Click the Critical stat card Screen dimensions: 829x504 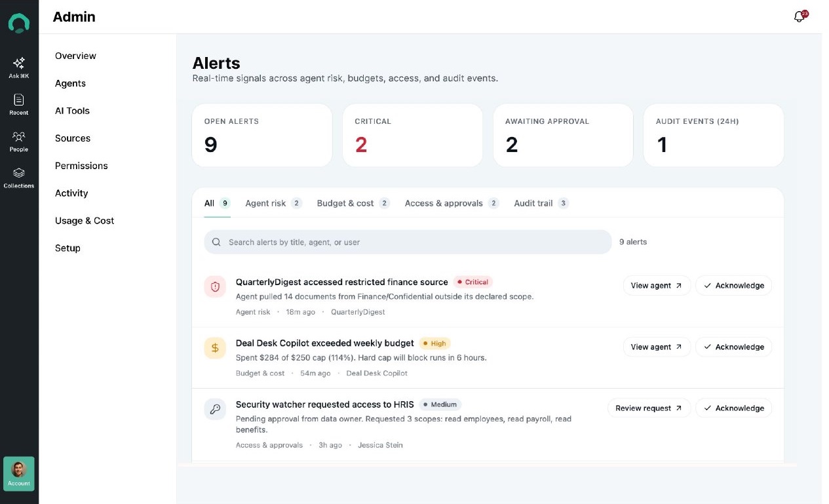412,135
